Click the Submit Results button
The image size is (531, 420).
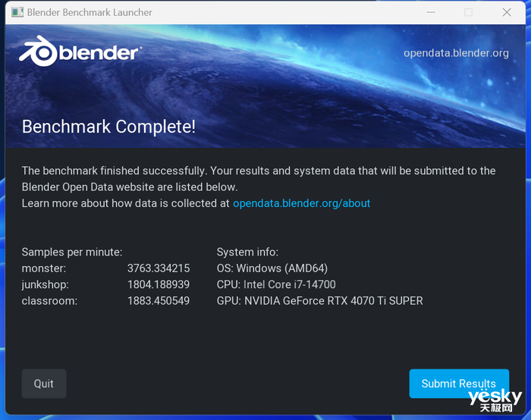(x=459, y=384)
